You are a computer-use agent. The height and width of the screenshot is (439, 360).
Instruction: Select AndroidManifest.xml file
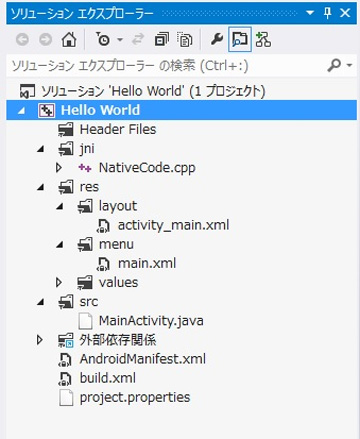pyautogui.click(x=143, y=359)
